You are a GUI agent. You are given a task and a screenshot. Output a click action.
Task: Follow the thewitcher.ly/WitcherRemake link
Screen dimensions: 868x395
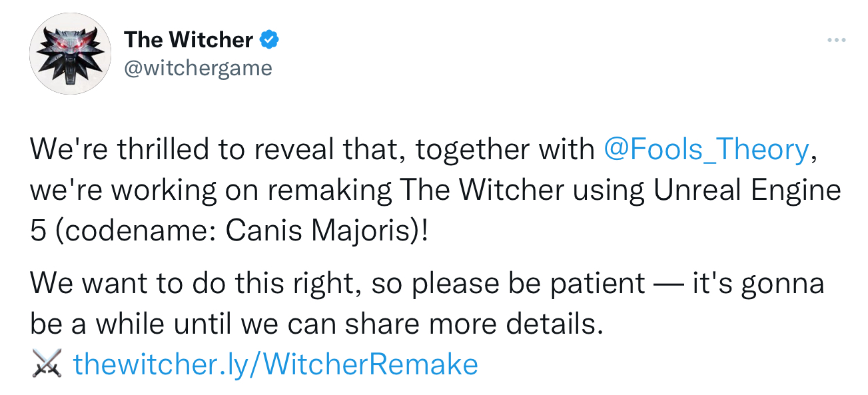[x=275, y=364]
